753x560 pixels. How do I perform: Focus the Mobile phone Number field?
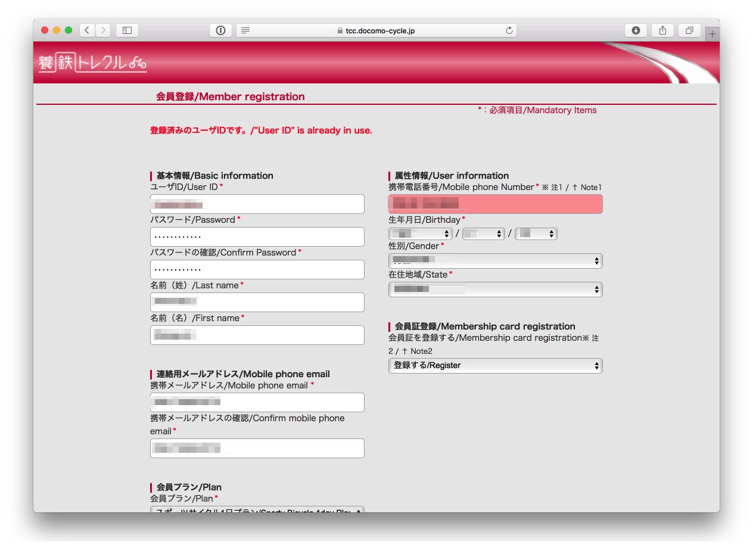point(495,204)
